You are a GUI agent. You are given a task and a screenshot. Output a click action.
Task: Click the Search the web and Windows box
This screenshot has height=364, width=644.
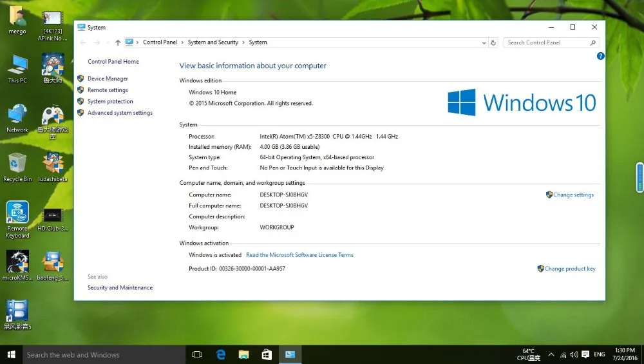pos(104,354)
